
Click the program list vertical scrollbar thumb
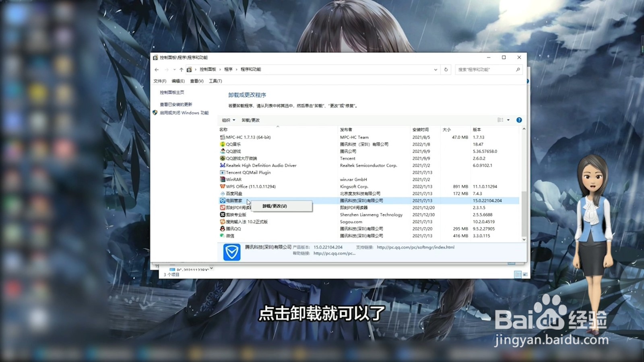pos(524,213)
